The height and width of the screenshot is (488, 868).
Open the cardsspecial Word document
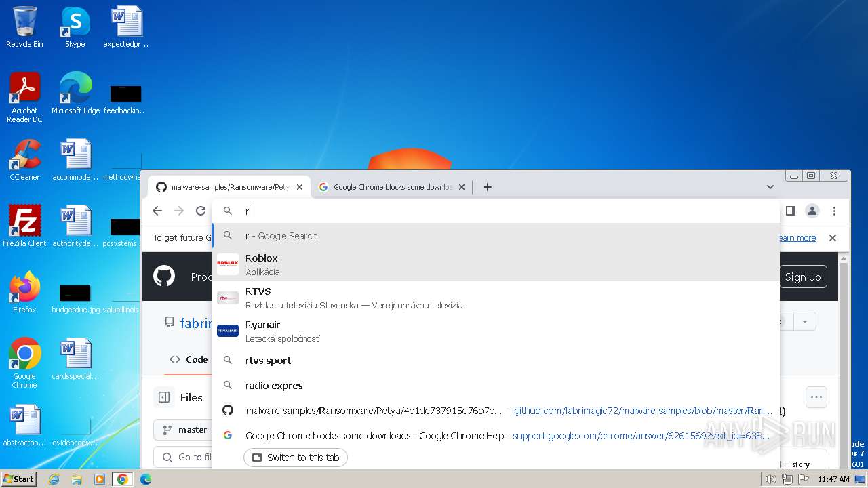75,359
